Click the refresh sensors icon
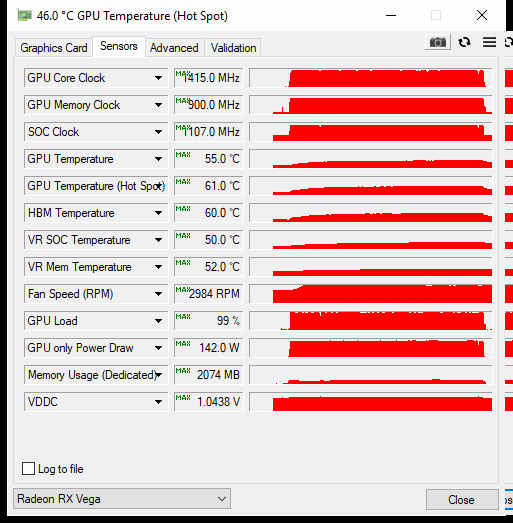Screen dimensions: 513x523 [x=464, y=42]
